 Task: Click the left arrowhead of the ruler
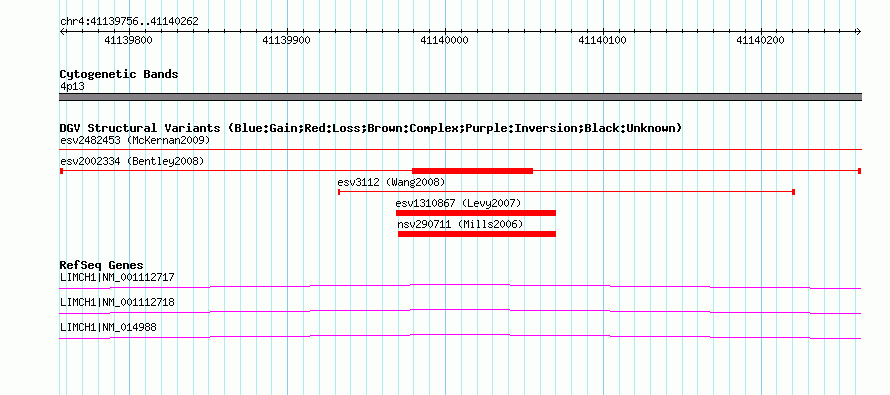[62, 32]
